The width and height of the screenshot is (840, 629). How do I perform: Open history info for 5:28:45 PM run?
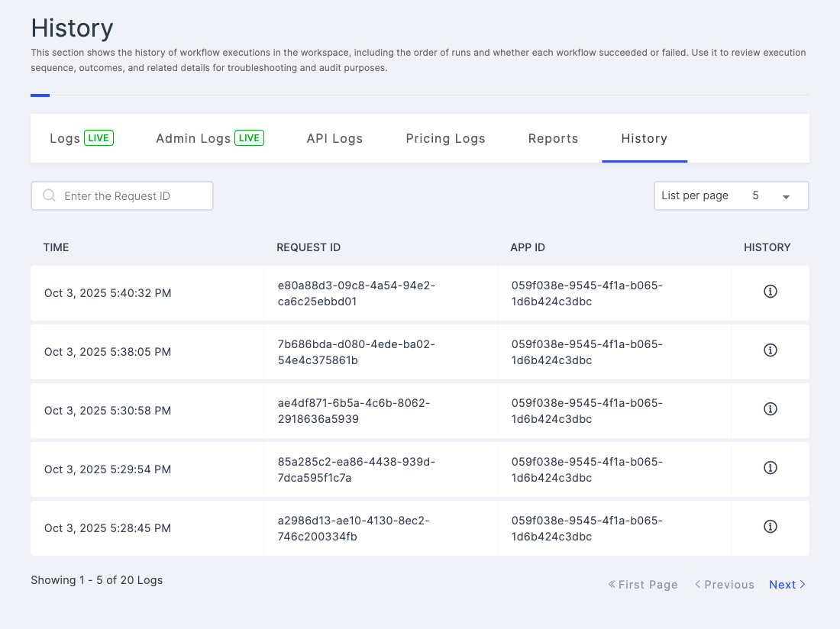(x=770, y=527)
